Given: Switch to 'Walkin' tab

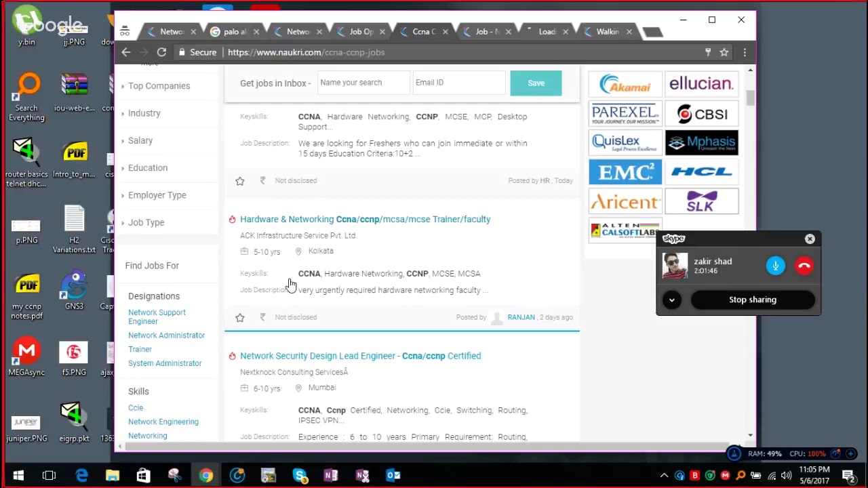Looking at the screenshot, I should pos(607,31).
